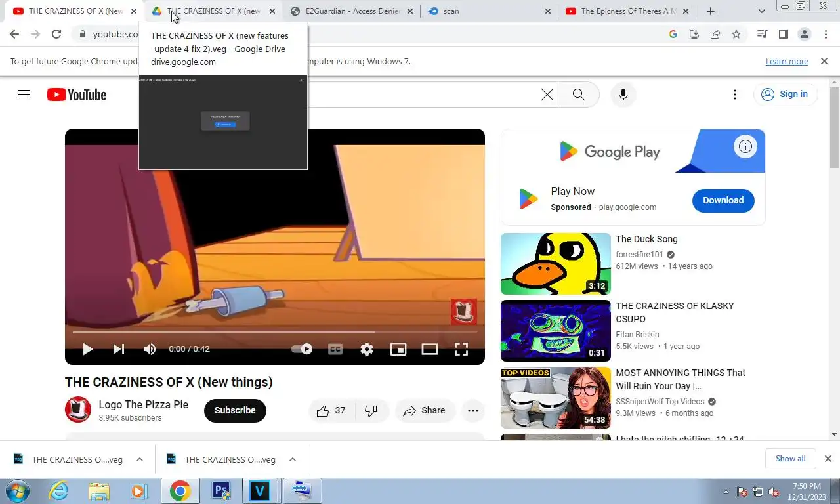840x504 pixels.
Task: Open Media Player from taskbar
Action: coord(138,491)
